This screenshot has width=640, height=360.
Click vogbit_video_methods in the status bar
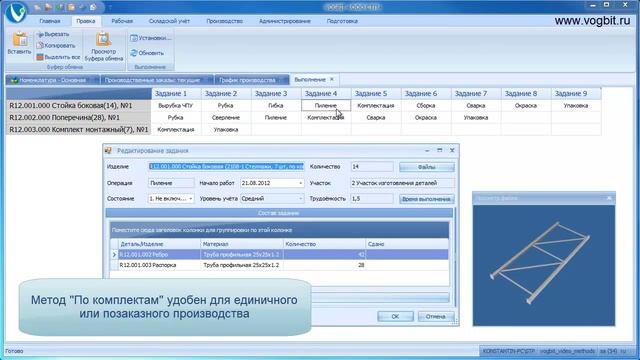pos(567,351)
